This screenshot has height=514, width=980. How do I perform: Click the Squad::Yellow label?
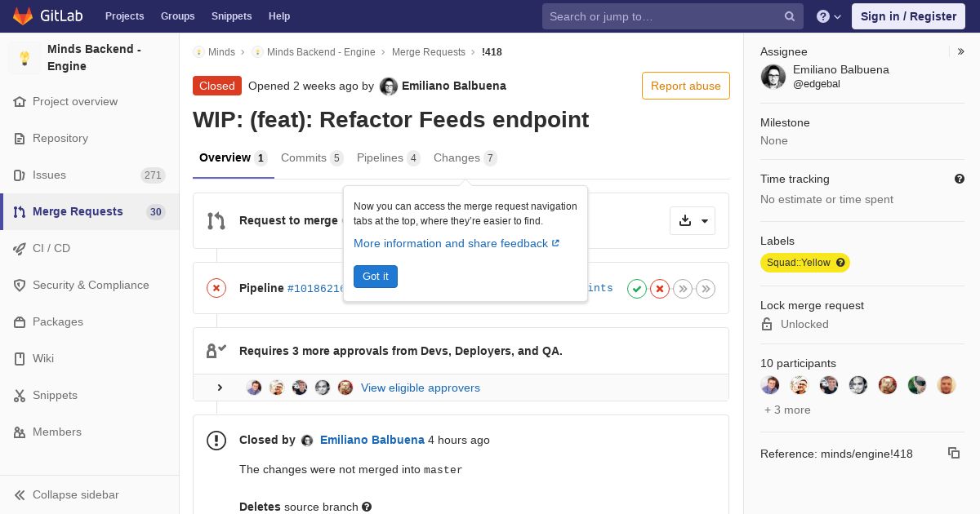[805, 263]
